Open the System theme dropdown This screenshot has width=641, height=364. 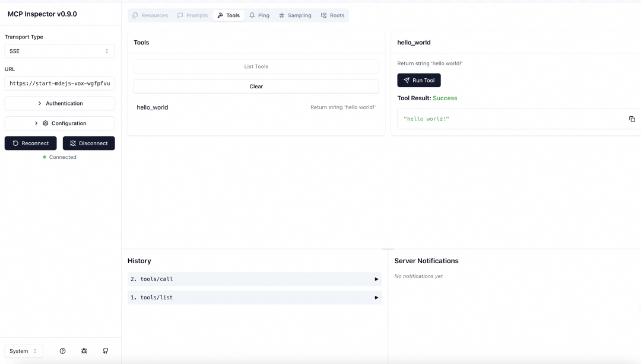pyautogui.click(x=24, y=351)
